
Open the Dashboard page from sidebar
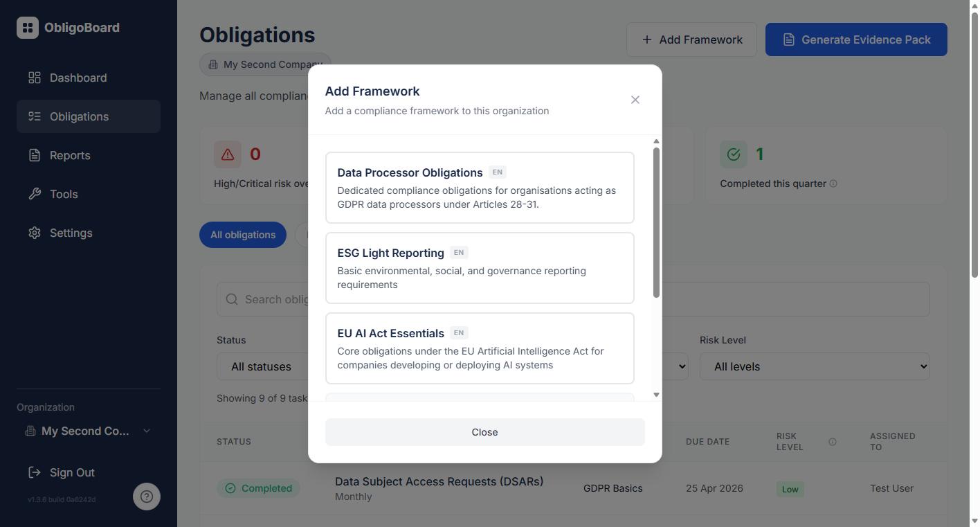pos(78,78)
